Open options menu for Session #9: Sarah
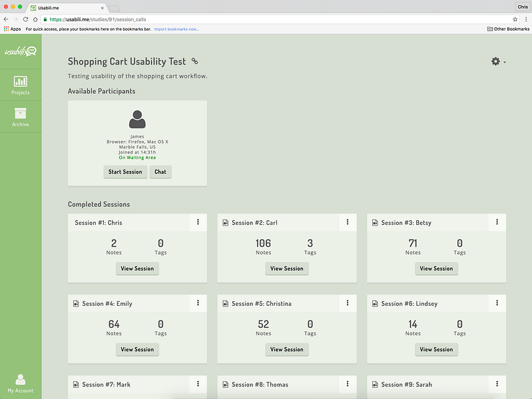This screenshot has width=532, height=399. tap(497, 384)
